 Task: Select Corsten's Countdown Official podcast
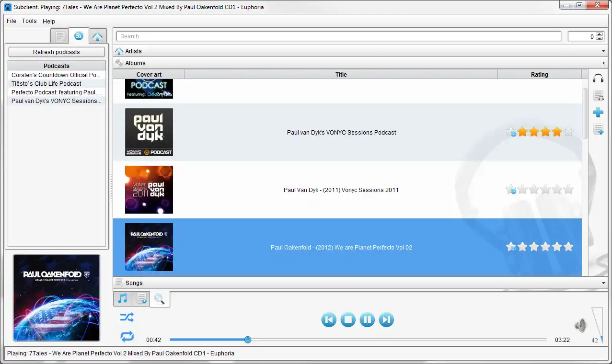pos(57,75)
